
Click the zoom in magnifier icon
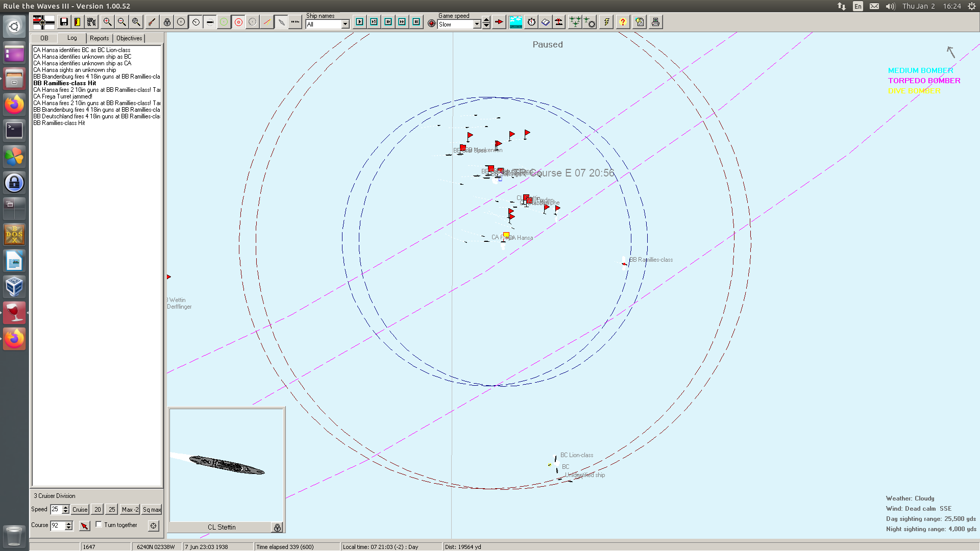point(107,22)
